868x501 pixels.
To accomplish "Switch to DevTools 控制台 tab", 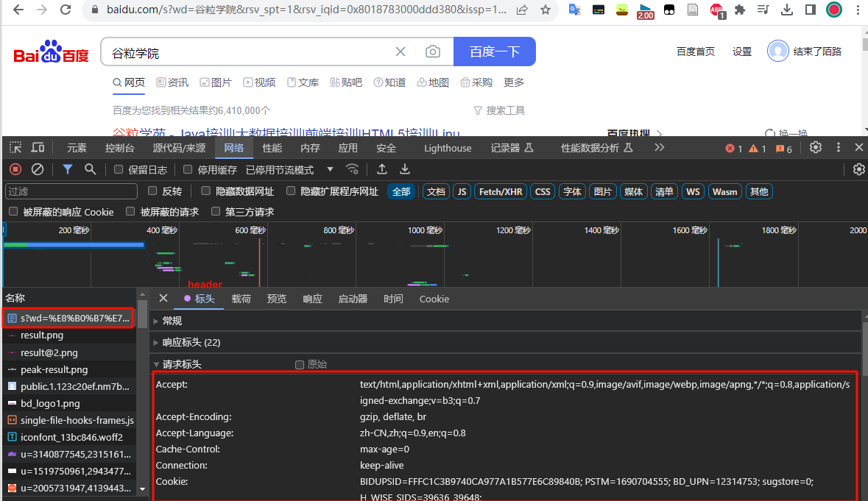I will pyautogui.click(x=119, y=148).
